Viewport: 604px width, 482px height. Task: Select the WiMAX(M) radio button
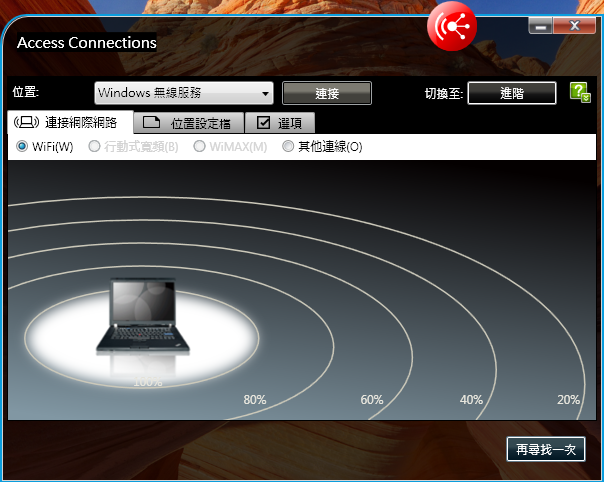[199, 146]
